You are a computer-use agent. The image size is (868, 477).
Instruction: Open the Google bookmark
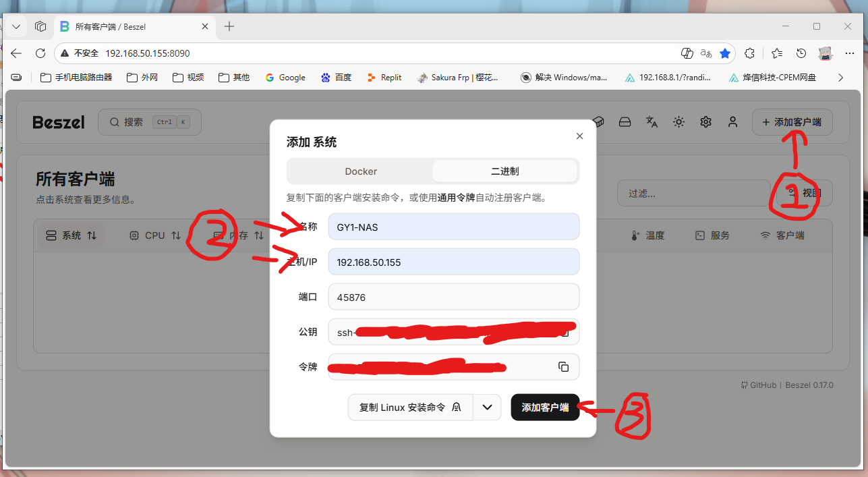click(285, 78)
